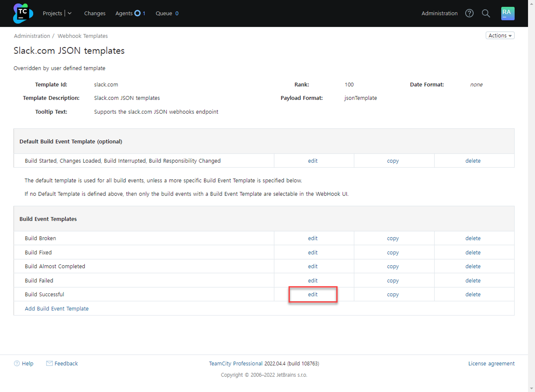Open the RA user avatar menu
Viewport: 535px width, 392px height.
click(x=508, y=13)
